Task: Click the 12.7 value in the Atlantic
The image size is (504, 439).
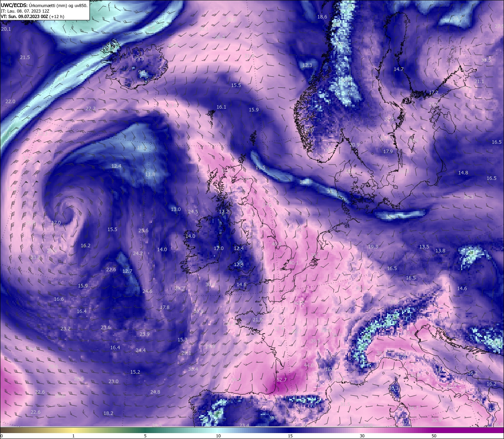Action: click(x=127, y=271)
